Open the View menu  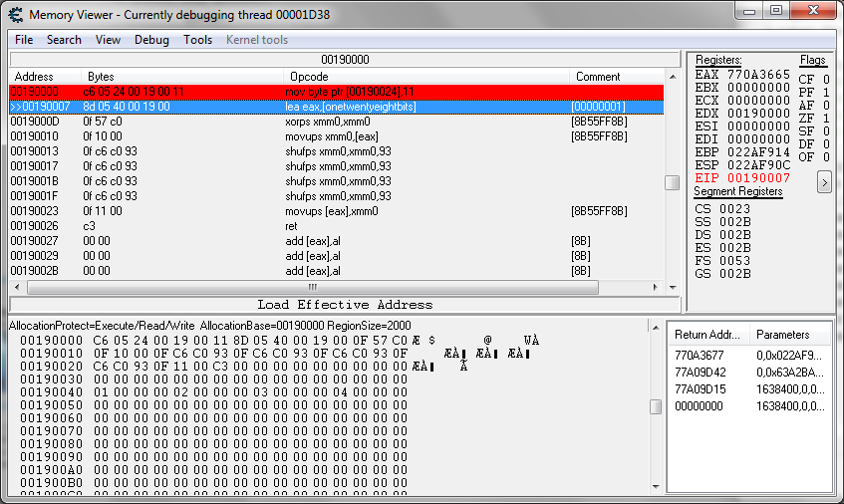108,40
